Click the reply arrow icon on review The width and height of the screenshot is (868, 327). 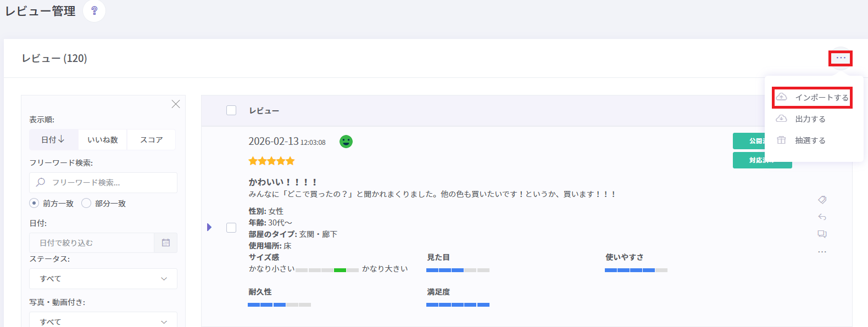point(822,217)
